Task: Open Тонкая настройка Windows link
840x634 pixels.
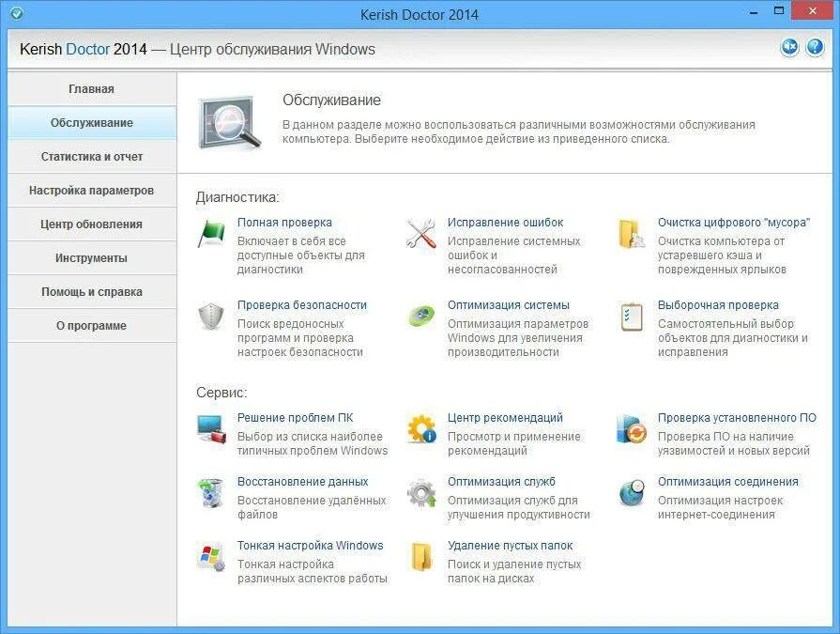Action: click(310, 545)
